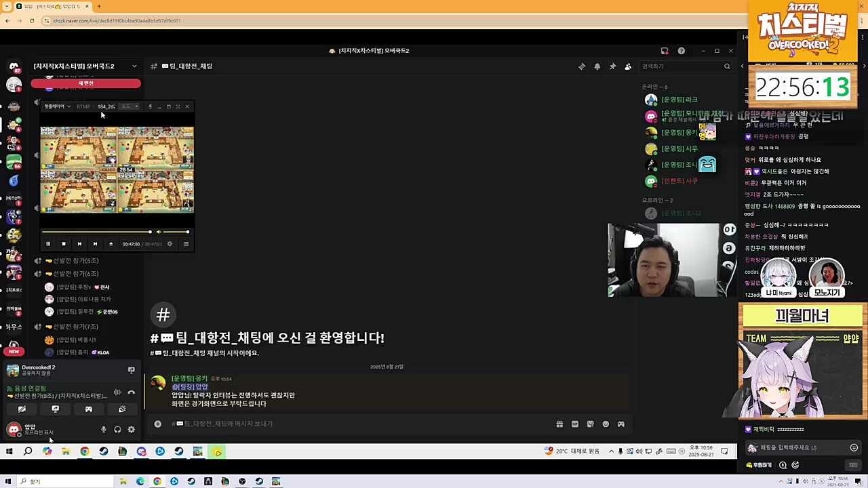The height and width of the screenshot is (488, 868).
Task: Click the plus attachment button
Action: (x=157, y=424)
